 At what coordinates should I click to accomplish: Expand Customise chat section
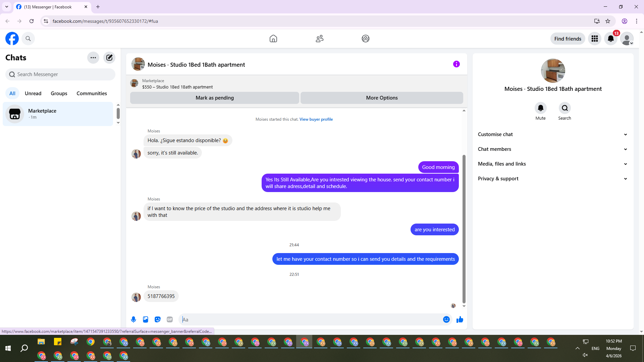pyautogui.click(x=553, y=134)
